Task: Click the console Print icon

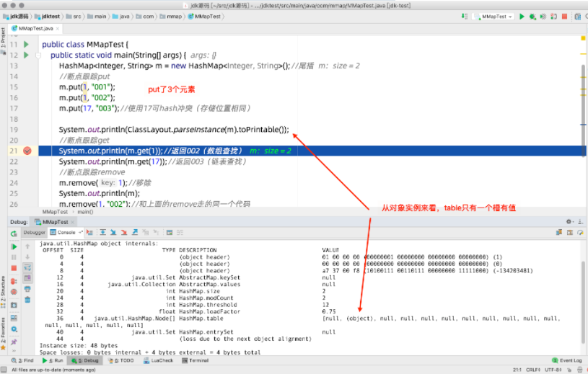Action: [27, 289]
